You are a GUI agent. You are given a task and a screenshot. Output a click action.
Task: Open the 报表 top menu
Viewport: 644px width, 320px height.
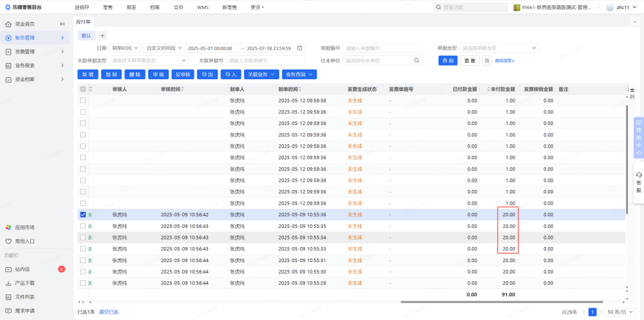click(131, 7)
